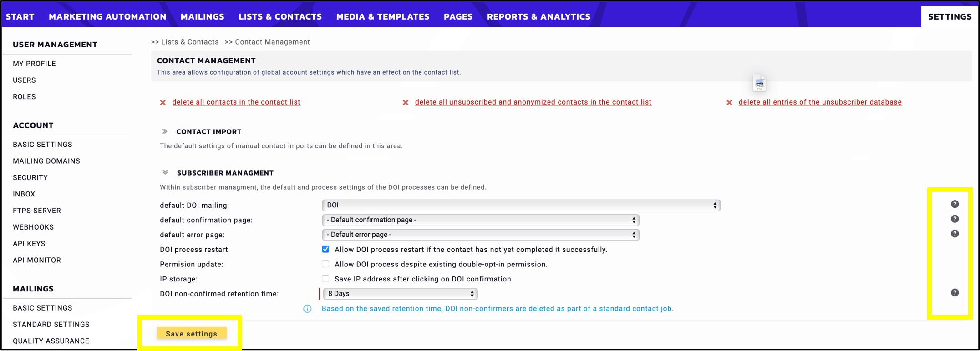980x351 pixels.
Task: Open Marketing Automation tab
Action: 107,16
